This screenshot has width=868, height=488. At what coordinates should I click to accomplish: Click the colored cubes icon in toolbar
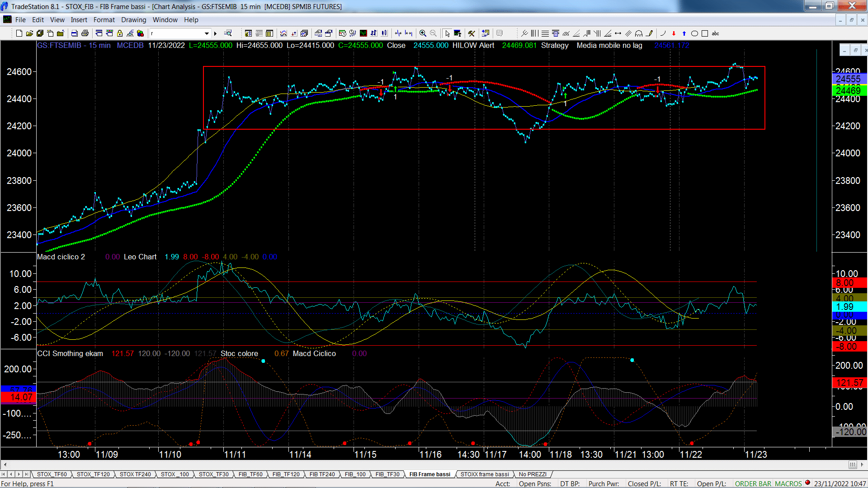141,33
